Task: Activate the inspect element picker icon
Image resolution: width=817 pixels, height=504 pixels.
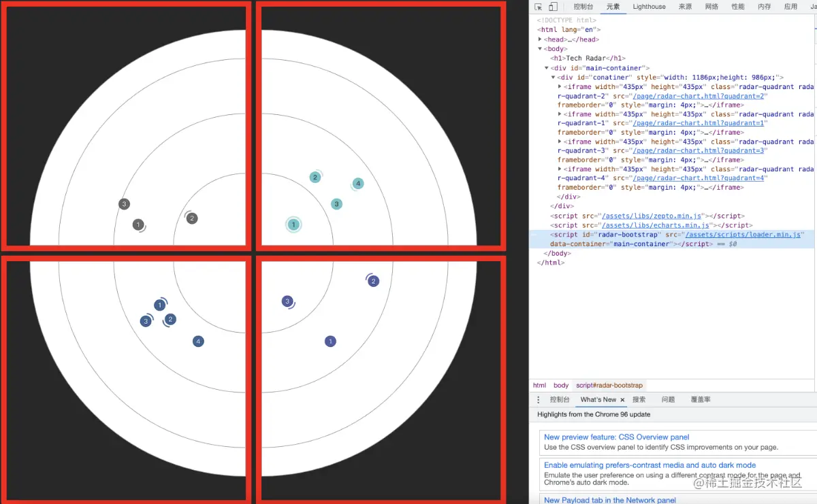Action: coord(539,7)
